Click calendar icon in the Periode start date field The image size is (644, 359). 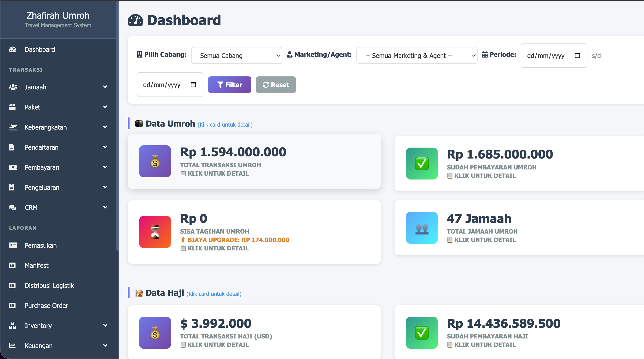pos(577,55)
